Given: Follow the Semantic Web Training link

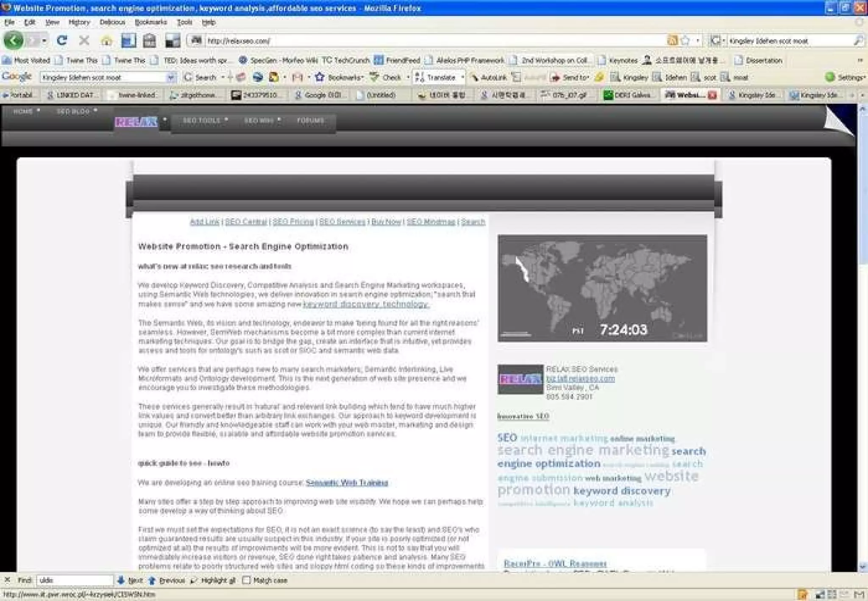Looking at the screenshot, I should pyautogui.click(x=347, y=483).
